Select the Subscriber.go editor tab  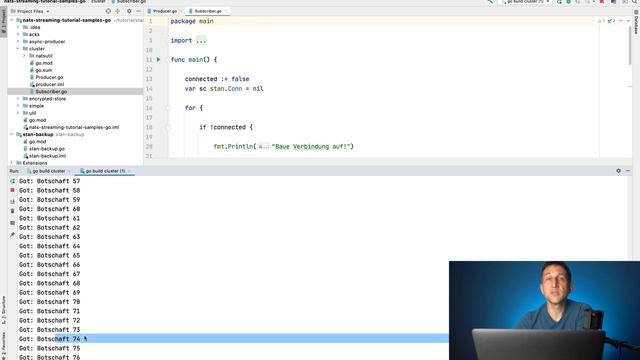coord(208,11)
